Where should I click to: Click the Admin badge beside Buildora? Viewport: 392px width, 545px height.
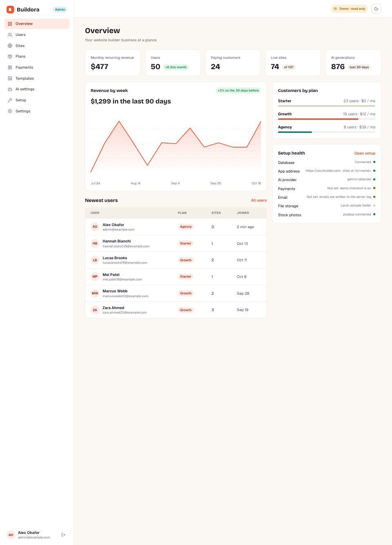tap(60, 9)
